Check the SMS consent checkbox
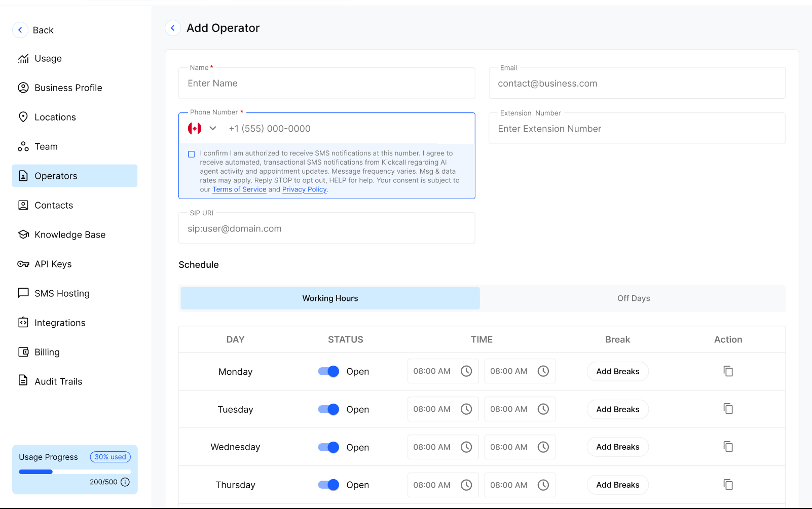Viewport: 812px width, 509px height. [192, 154]
